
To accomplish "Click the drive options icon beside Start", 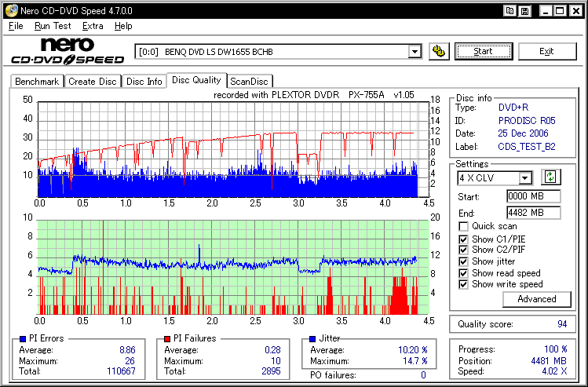I will 439,51.
